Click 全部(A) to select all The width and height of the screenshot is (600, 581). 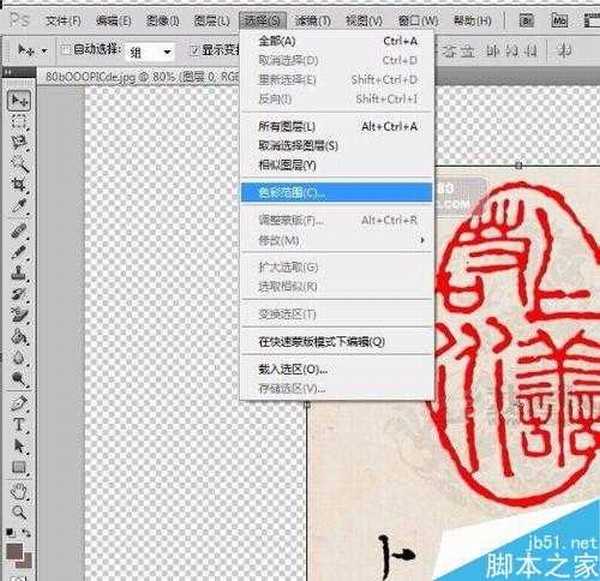[276, 41]
